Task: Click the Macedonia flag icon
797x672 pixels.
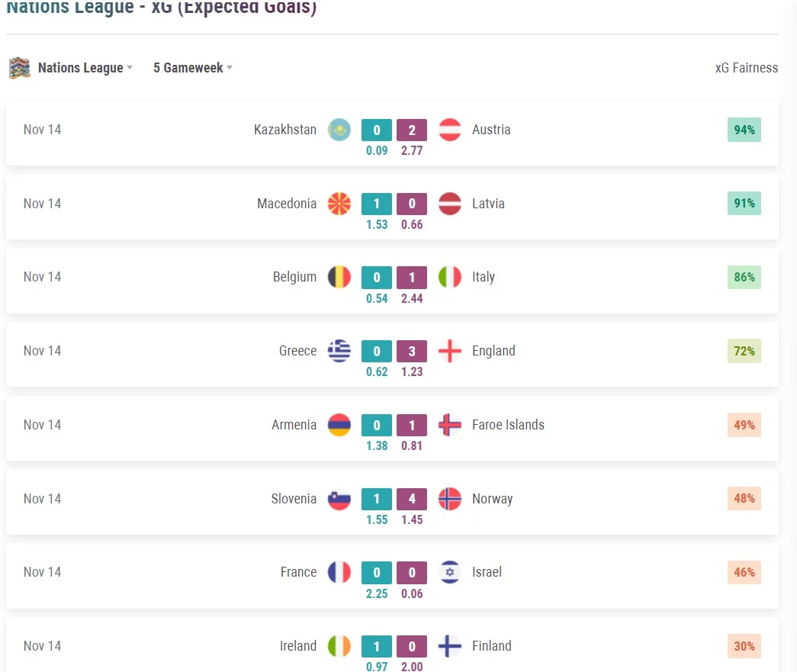Action: pyautogui.click(x=339, y=204)
